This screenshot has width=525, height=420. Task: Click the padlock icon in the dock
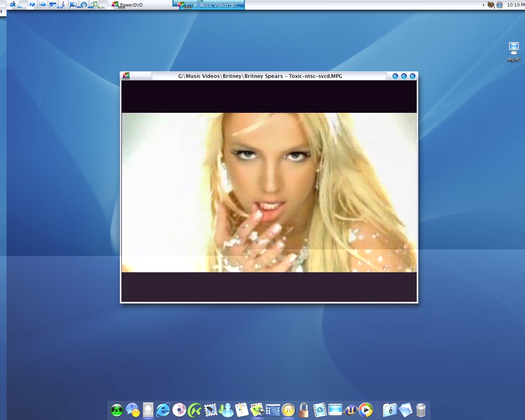click(x=304, y=410)
